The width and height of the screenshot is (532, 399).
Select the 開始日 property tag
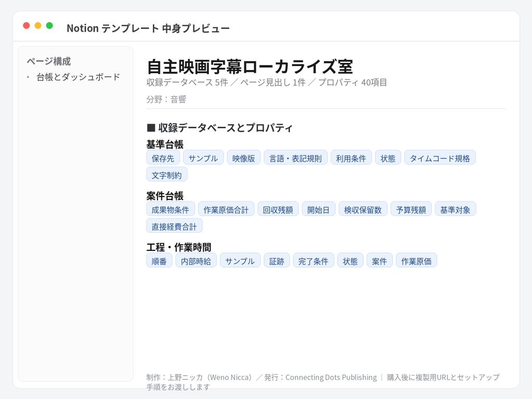(318, 209)
